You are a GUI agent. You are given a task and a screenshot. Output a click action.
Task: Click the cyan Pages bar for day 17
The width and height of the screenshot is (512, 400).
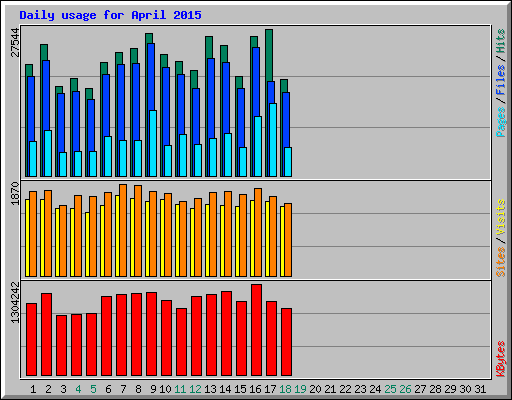coord(273,140)
